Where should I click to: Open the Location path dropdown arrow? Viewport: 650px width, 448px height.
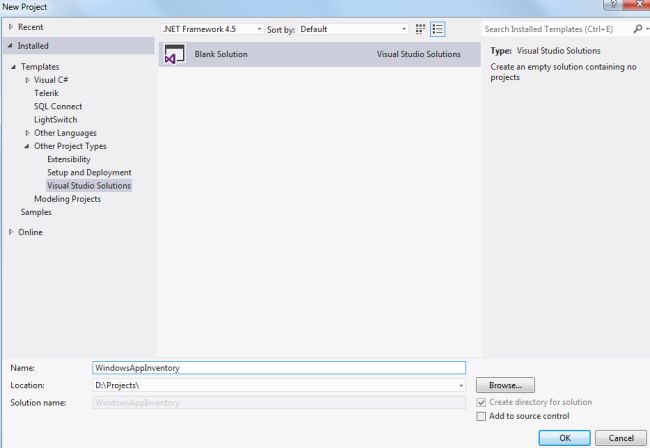461,385
